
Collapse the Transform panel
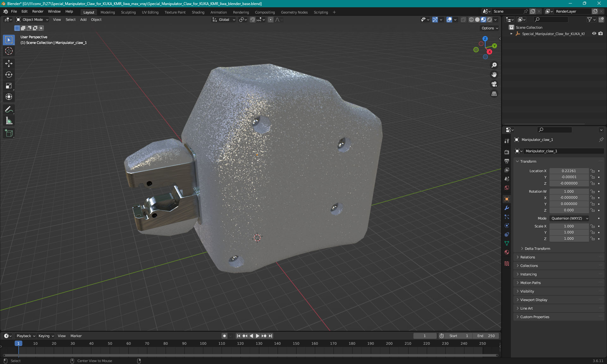pos(528,161)
